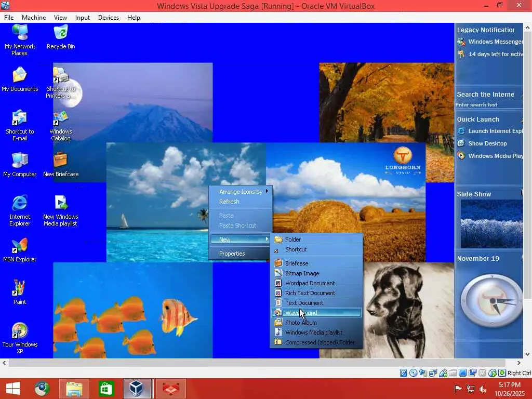Select Shortcut to E-mail icon
Viewport: 532px width, 399px height.
[20, 125]
